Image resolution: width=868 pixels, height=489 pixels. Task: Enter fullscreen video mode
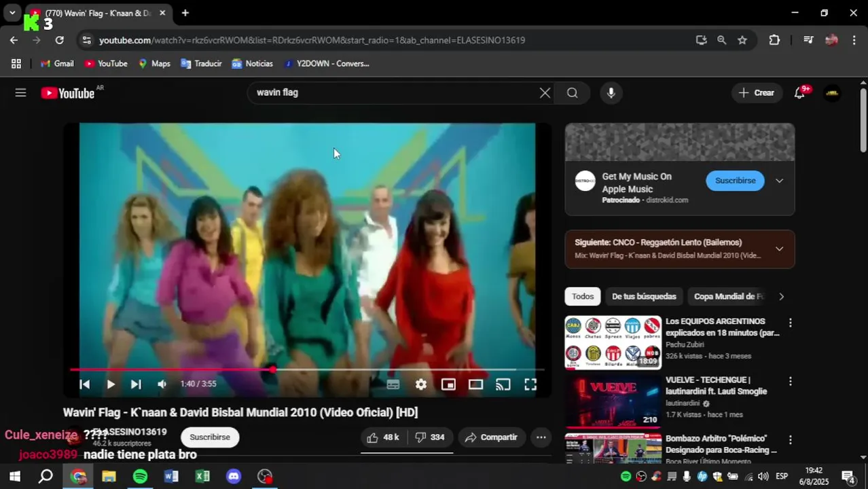(530, 384)
